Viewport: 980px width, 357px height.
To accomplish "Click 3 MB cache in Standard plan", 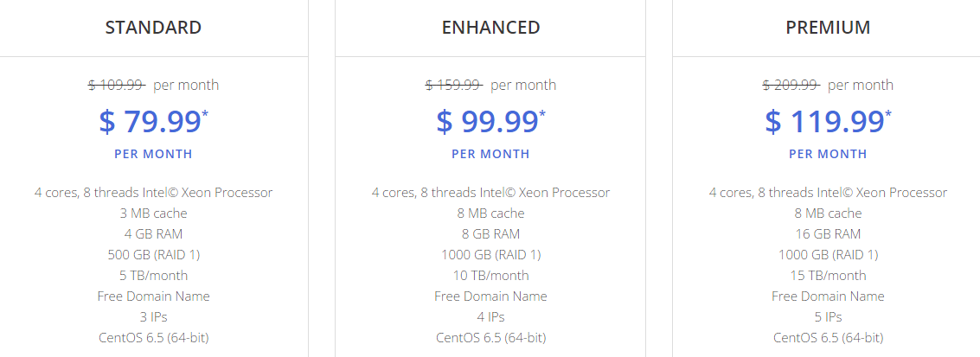I will pyautogui.click(x=153, y=214).
